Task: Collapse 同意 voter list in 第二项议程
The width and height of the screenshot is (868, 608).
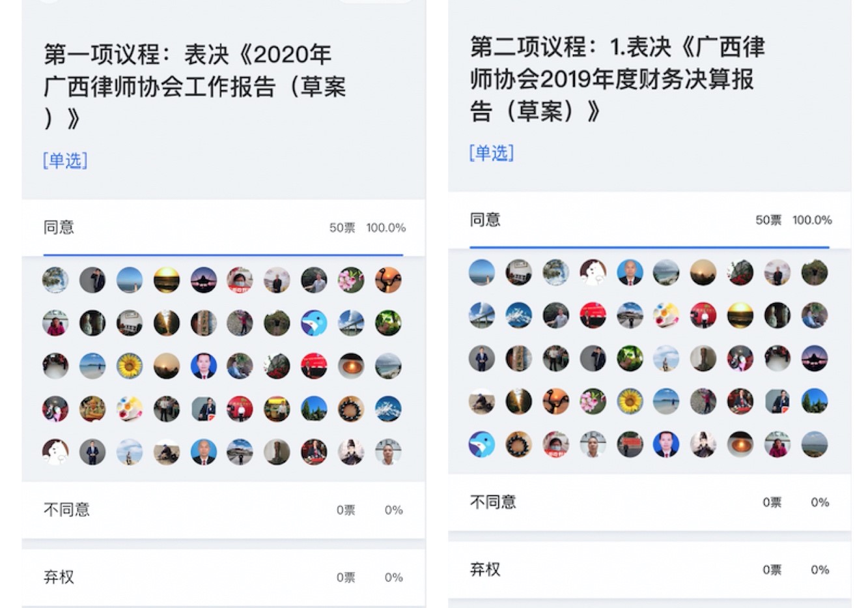Action: click(649, 220)
